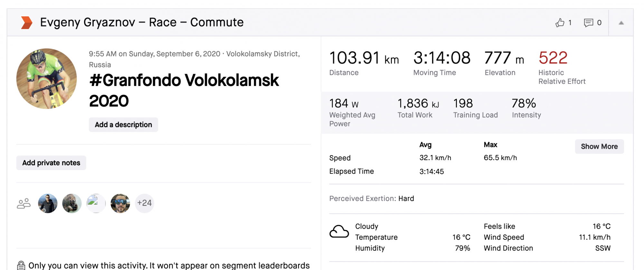The width and height of the screenshot is (644, 270).
Task: Collapse the activity panel with the up arrow
Action: (x=621, y=23)
